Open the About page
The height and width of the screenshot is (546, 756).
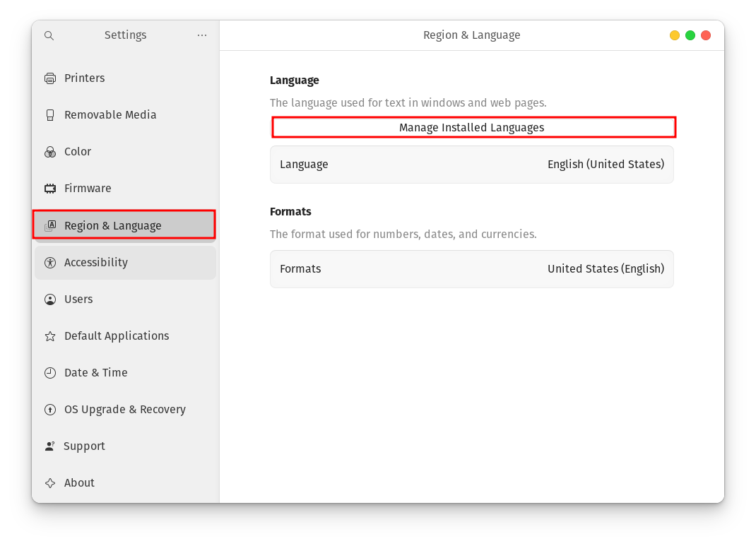pos(125,483)
